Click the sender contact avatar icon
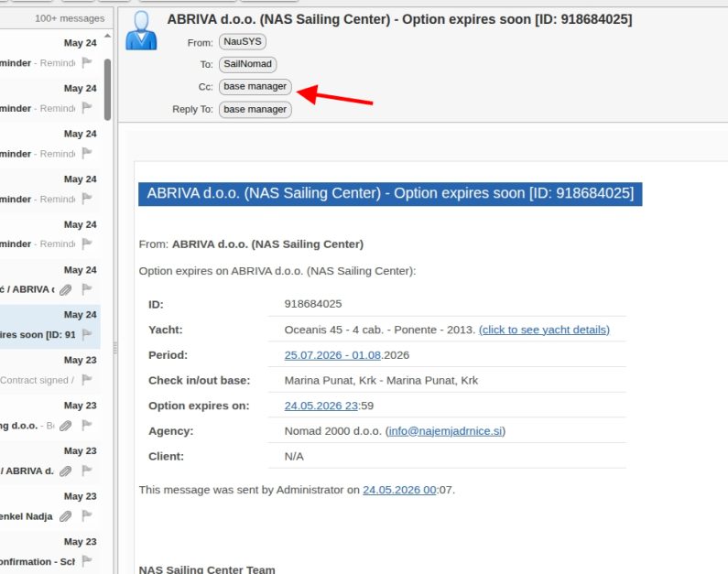The width and height of the screenshot is (728, 574). pyautogui.click(x=141, y=30)
